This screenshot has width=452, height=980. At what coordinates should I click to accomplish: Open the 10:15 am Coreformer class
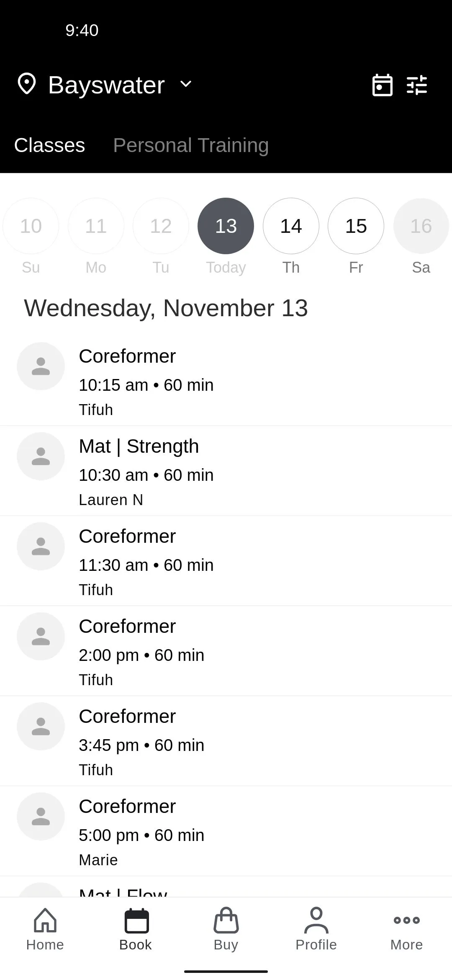click(226, 381)
